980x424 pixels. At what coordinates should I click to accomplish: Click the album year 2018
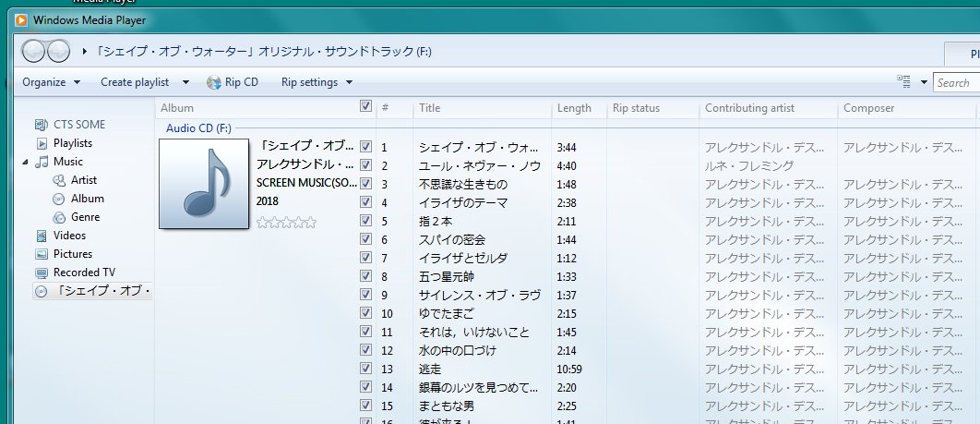click(268, 201)
